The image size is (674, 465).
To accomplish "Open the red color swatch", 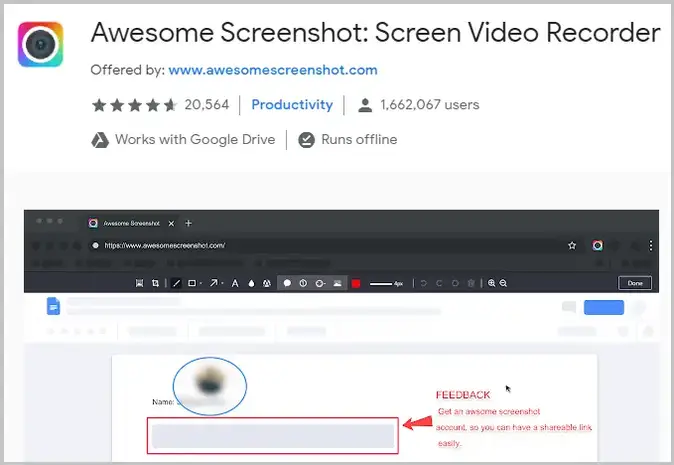I will pyautogui.click(x=356, y=283).
